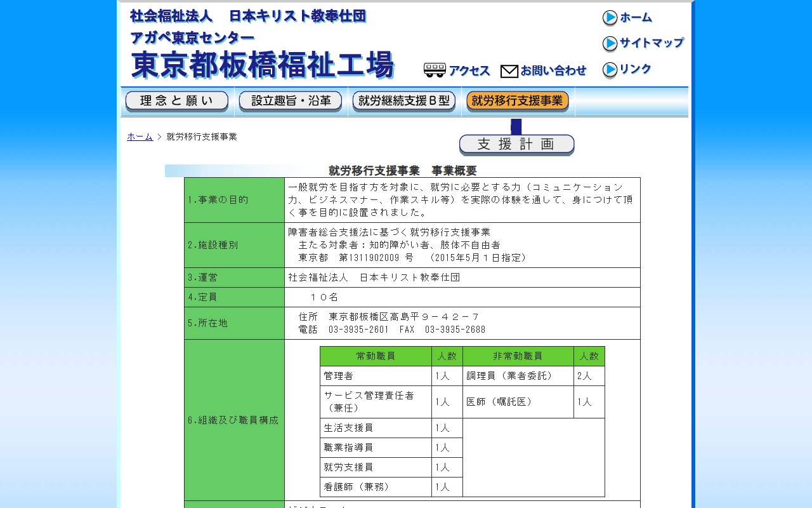Click the ホーム breadcrumb link
This screenshot has height=508, width=812.
pos(140,137)
